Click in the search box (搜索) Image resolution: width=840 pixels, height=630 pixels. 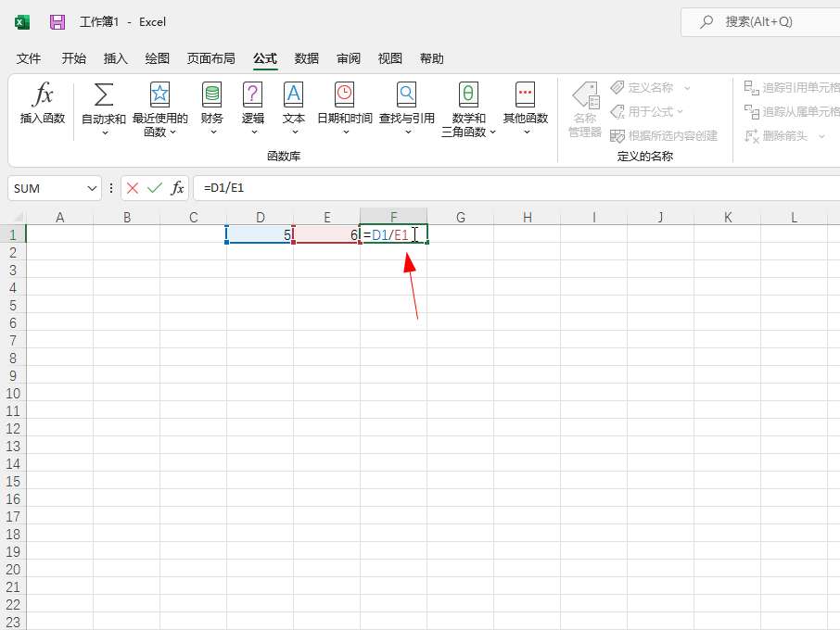click(760, 22)
